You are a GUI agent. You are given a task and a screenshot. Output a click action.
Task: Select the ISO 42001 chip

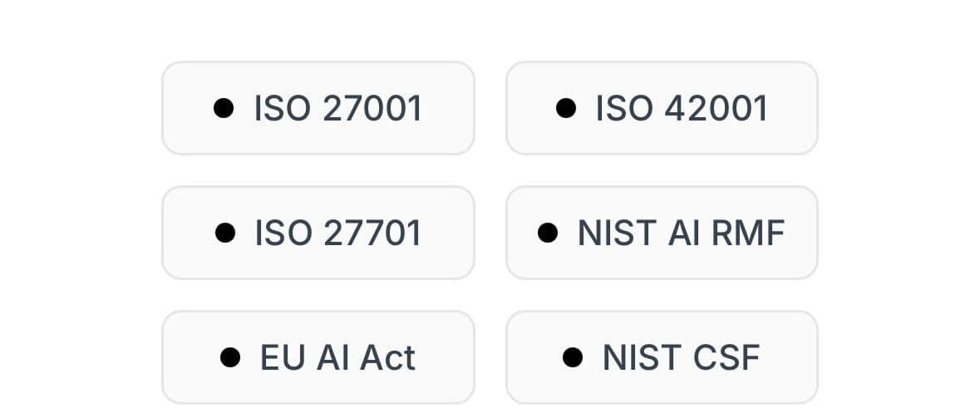[x=662, y=108]
